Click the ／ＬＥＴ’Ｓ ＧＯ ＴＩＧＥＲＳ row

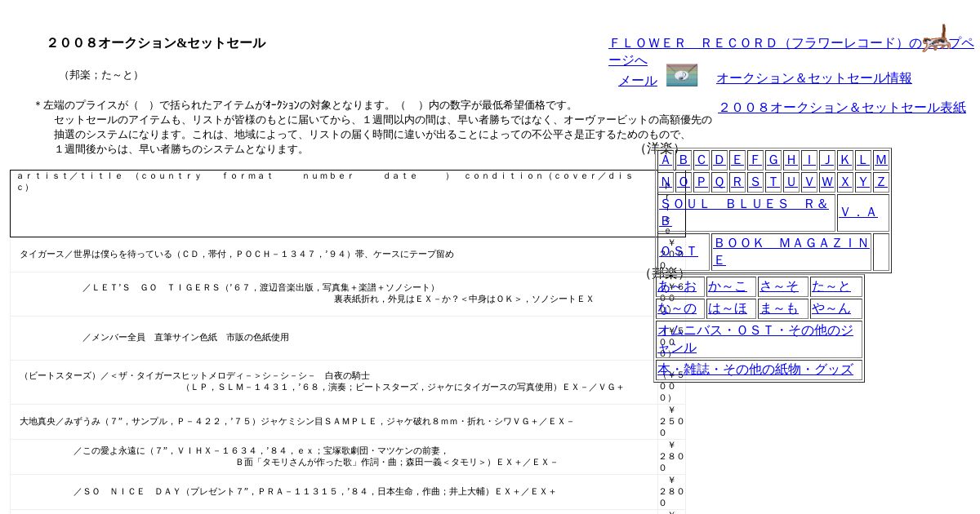(333, 294)
